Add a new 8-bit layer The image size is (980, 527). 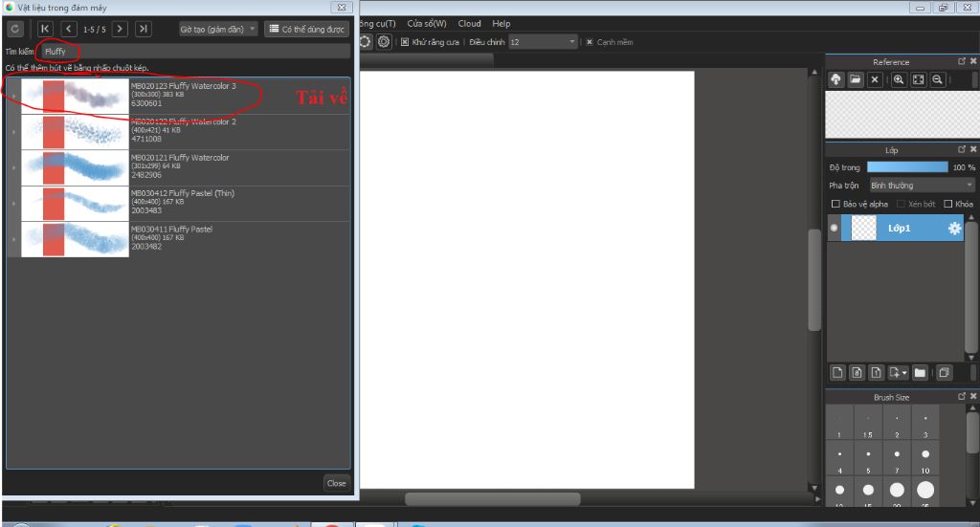857,373
